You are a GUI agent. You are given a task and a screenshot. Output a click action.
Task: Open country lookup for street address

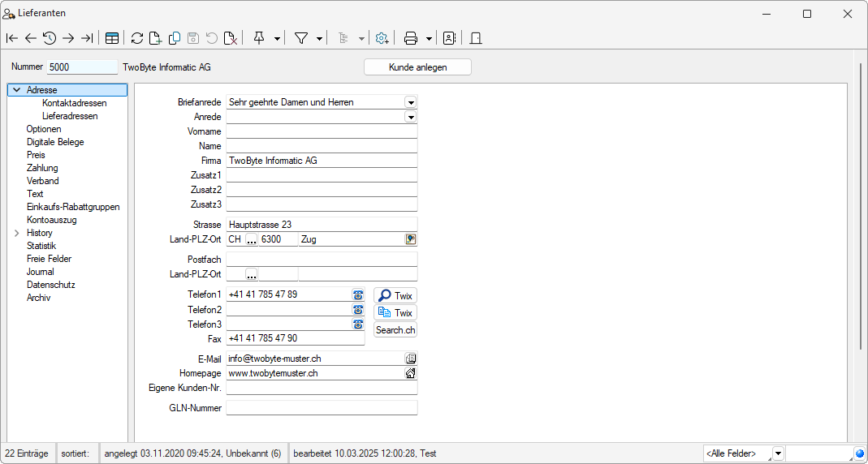click(252, 239)
